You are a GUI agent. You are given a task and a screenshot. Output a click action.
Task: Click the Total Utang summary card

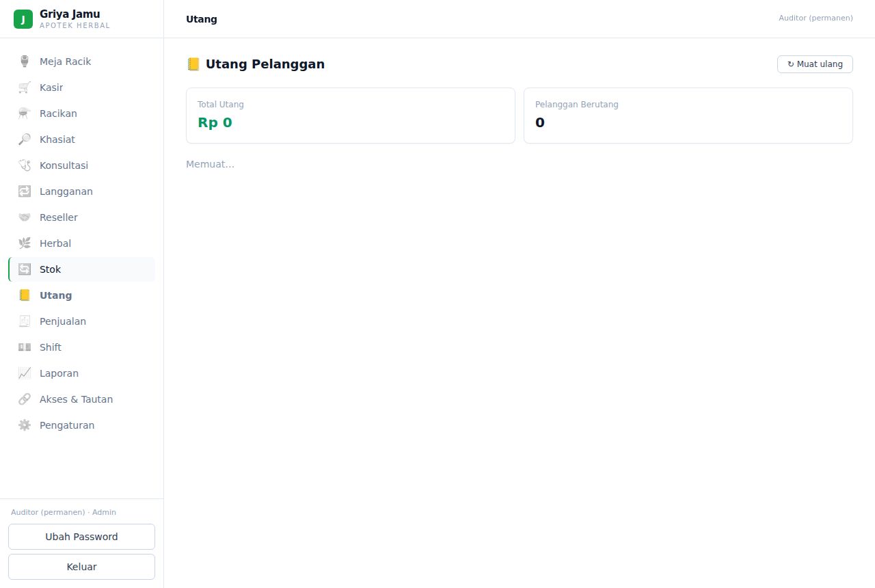click(351, 116)
